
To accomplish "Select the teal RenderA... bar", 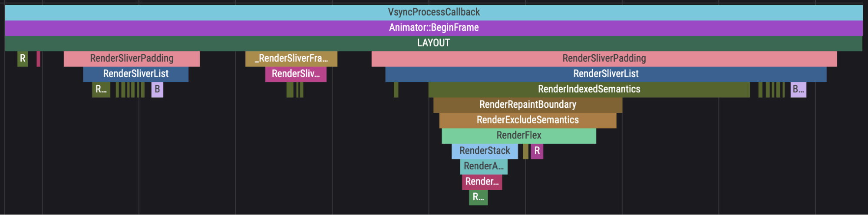I will [x=483, y=166].
